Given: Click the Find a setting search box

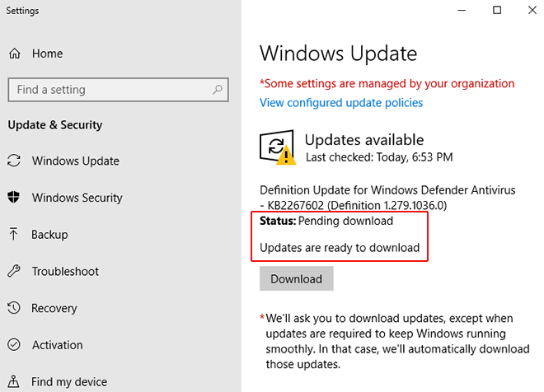Looking at the screenshot, I should pos(119,90).
